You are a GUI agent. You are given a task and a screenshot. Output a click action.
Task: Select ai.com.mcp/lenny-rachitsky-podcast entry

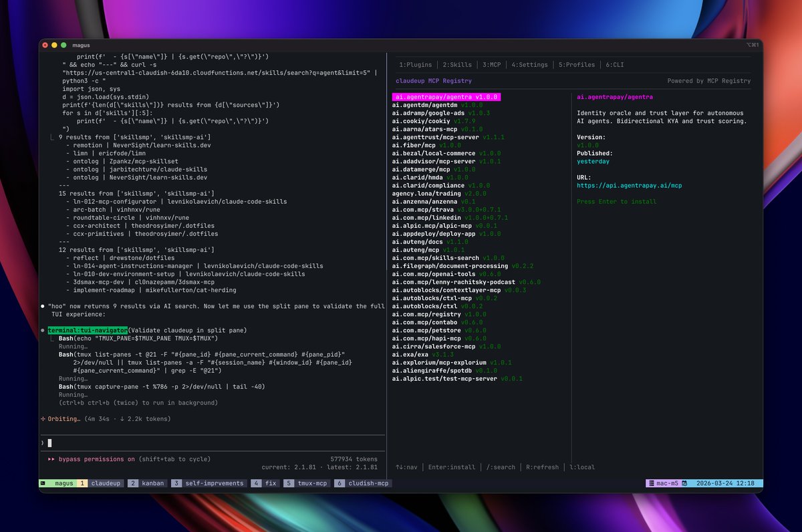(466, 281)
